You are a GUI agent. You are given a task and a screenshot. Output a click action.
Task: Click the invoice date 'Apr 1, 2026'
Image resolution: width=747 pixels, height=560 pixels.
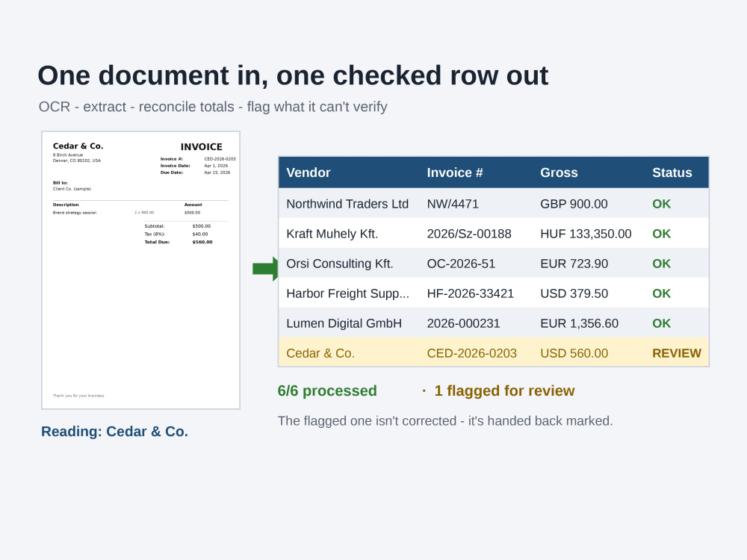click(216, 166)
